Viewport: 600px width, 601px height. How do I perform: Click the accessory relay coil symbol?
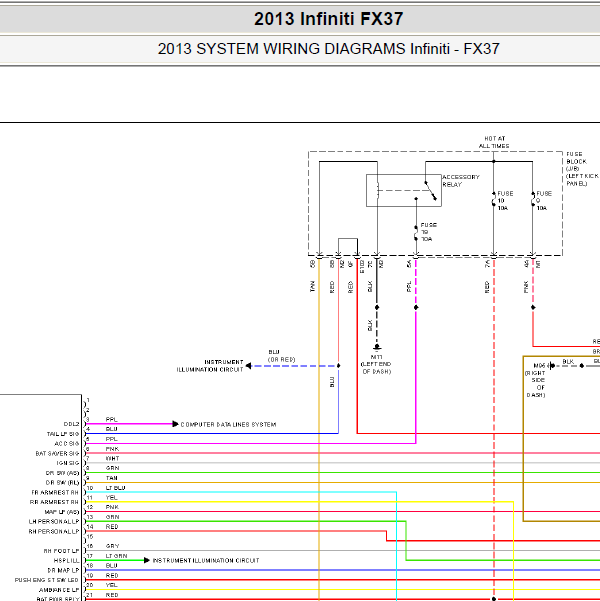click(x=378, y=190)
